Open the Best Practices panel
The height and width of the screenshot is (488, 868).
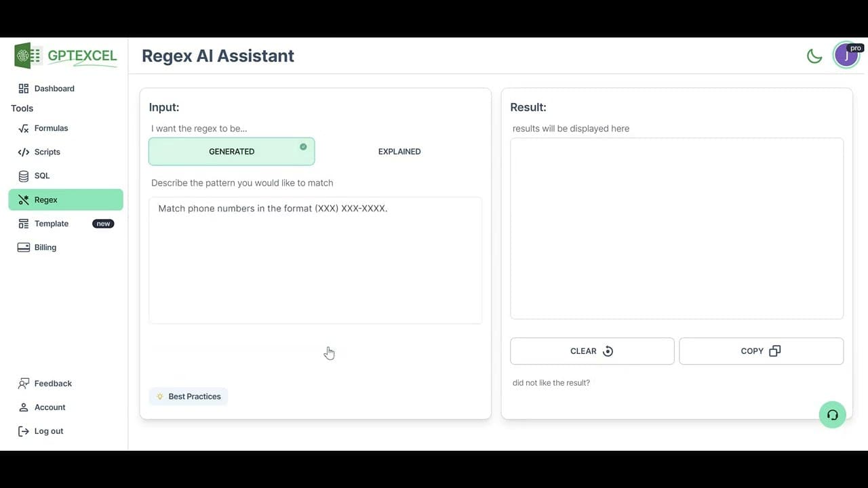point(189,396)
